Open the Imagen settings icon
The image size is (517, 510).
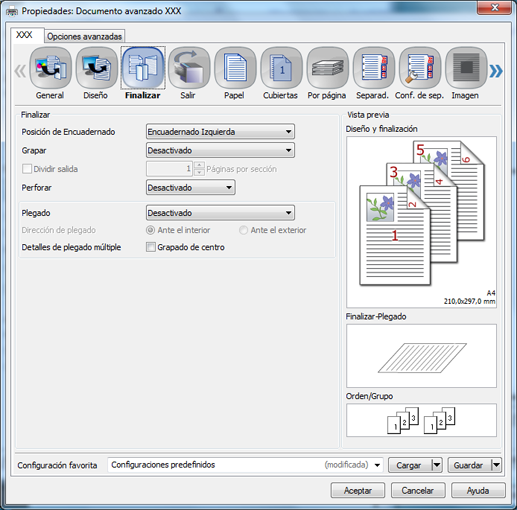pos(466,68)
